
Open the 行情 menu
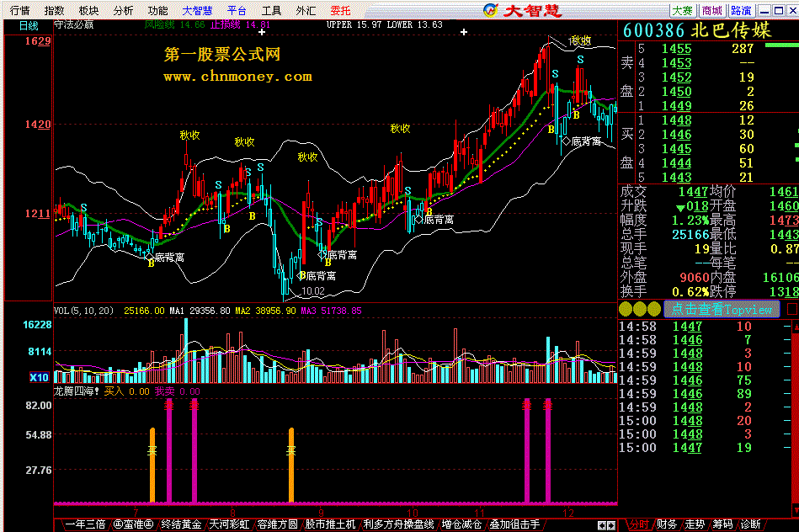click(20, 10)
